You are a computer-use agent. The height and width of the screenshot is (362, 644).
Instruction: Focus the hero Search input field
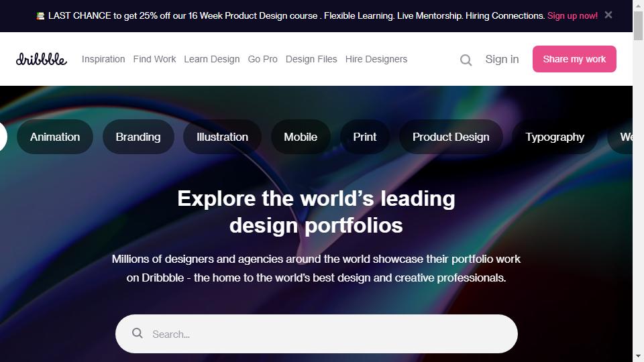(316, 334)
